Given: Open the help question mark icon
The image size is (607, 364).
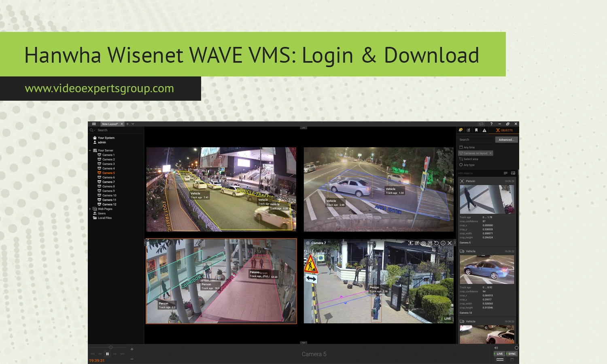Looking at the screenshot, I should click(x=492, y=124).
